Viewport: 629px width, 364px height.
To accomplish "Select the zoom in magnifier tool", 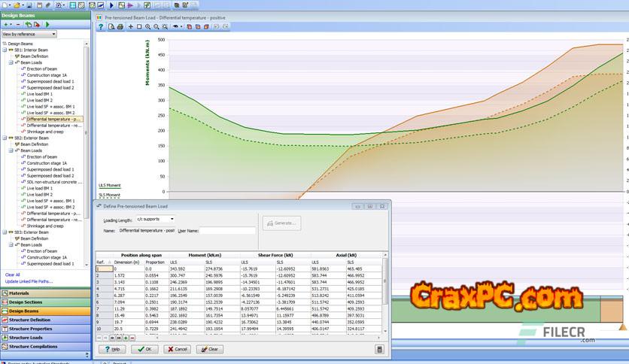I will click(x=148, y=26).
